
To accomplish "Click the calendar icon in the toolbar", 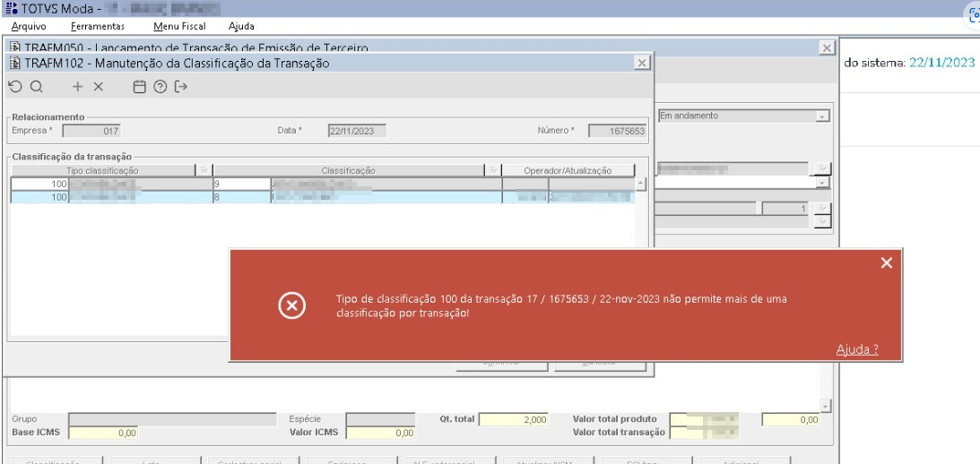I will (x=139, y=87).
